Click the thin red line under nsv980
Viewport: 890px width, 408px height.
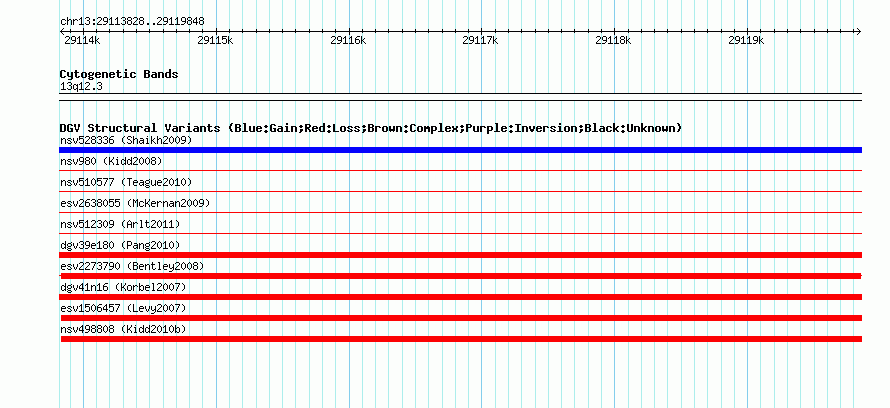[460, 170]
